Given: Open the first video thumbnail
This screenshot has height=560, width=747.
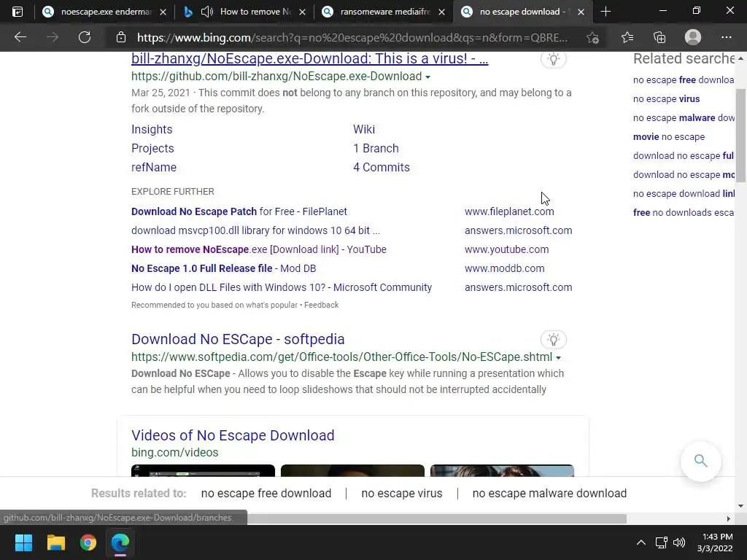Looking at the screenshot, I should click(x=204, y=470).
